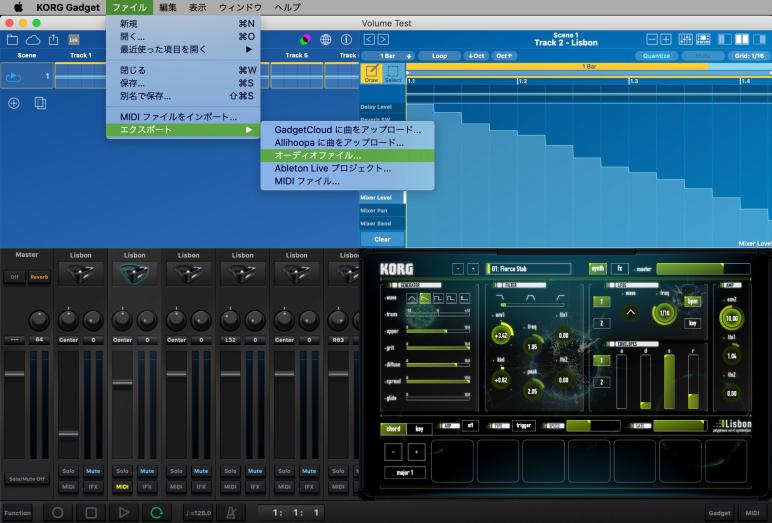Screen dimensions: 772x523
Task: Switch Lisbon to the fx page
Action: [619, 268]
